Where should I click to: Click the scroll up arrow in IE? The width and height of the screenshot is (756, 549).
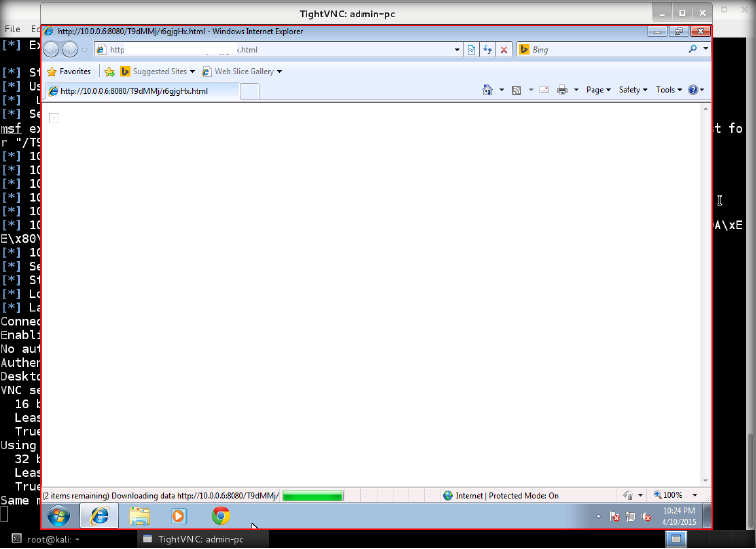tap(705, 109)
